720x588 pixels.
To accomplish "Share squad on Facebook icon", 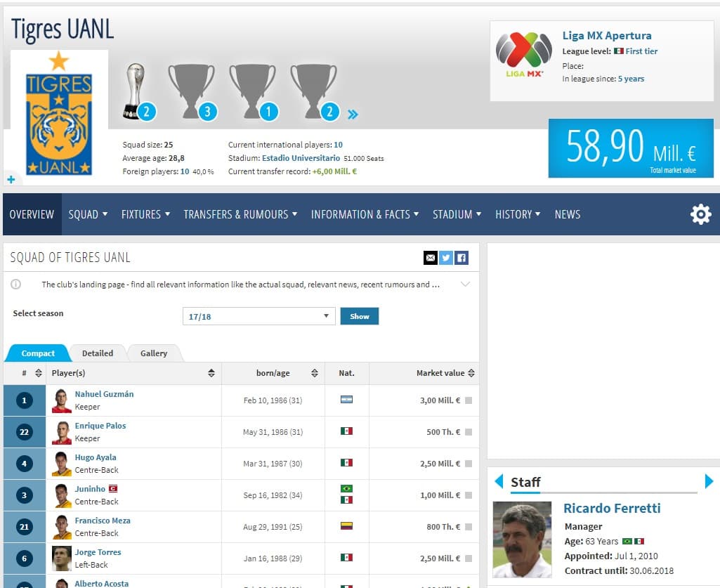I will coord(462,258).
